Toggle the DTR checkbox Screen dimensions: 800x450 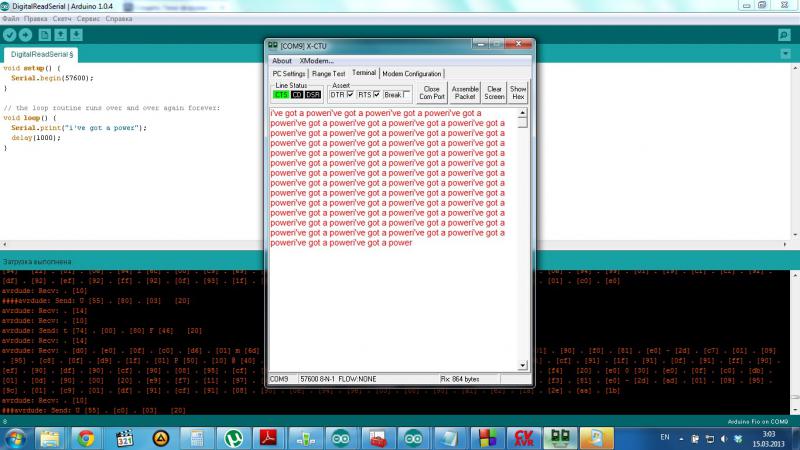coord(350,94)
